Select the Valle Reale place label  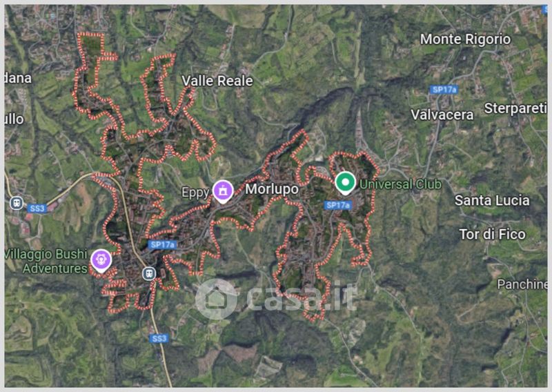[217, 81]
